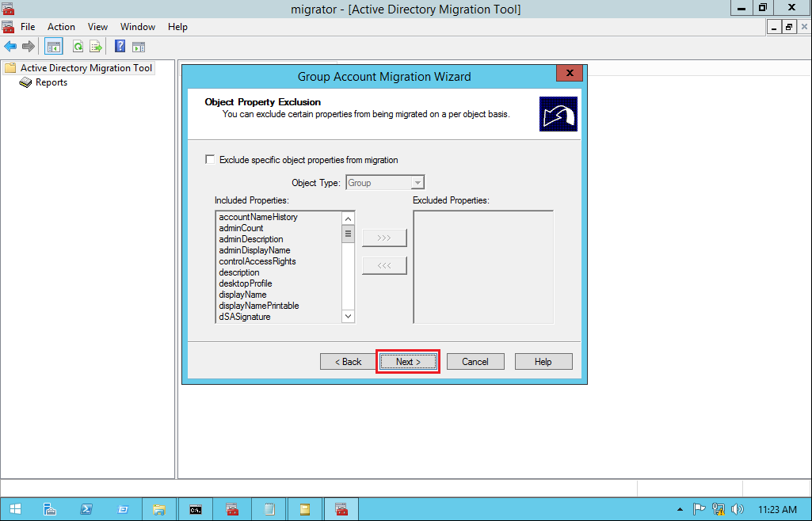Click the Next > button

coord(408,362)
